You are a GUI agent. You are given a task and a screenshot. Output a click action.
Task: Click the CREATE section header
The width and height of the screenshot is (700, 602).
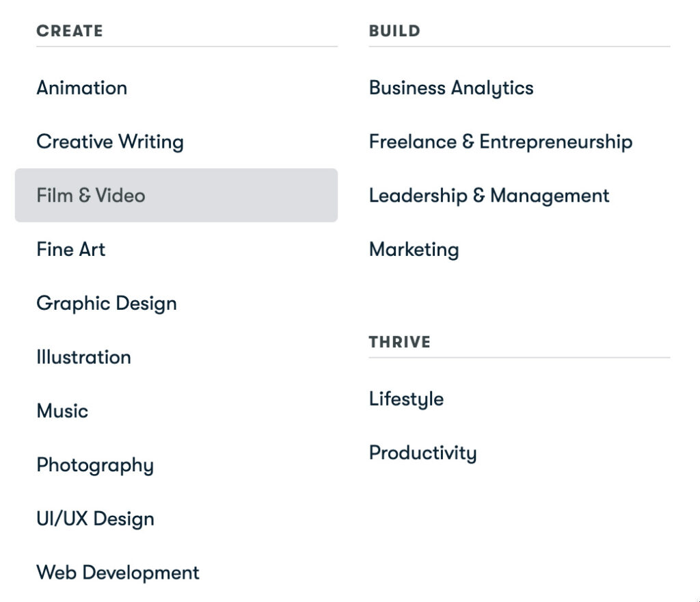[x=70, y=30]
